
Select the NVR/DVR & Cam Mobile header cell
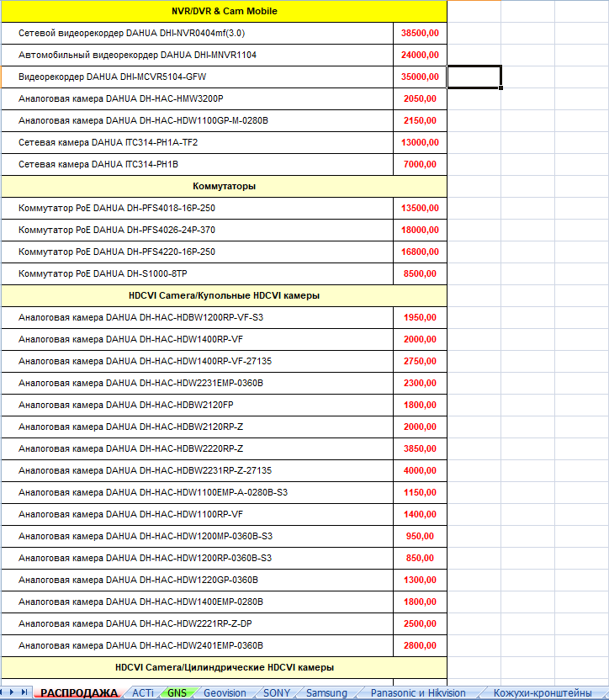point(224,12)
